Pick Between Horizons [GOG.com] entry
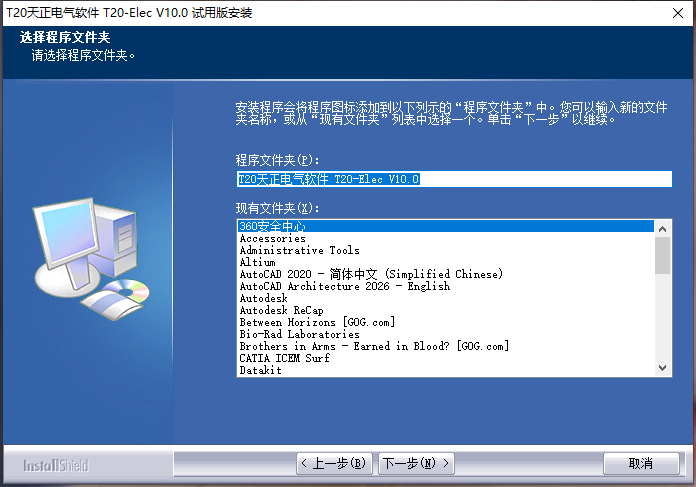 [x=446, y=322]
